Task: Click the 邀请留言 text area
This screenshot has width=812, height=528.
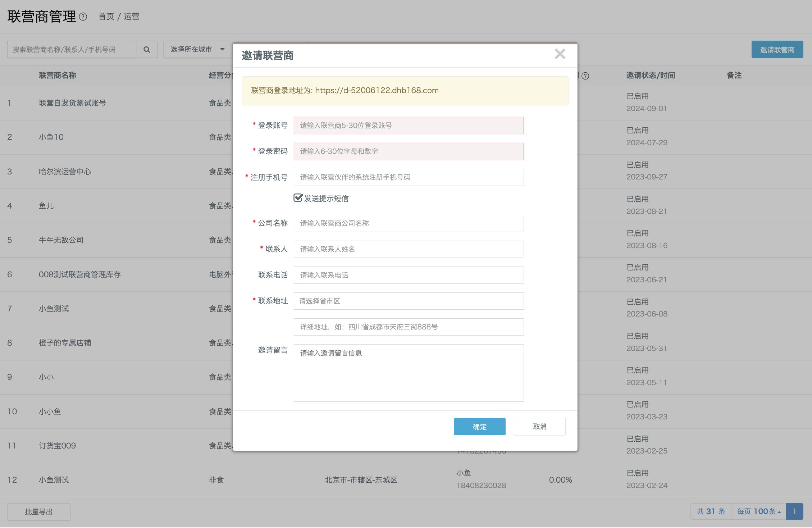Action: click(x=409, y=373)
